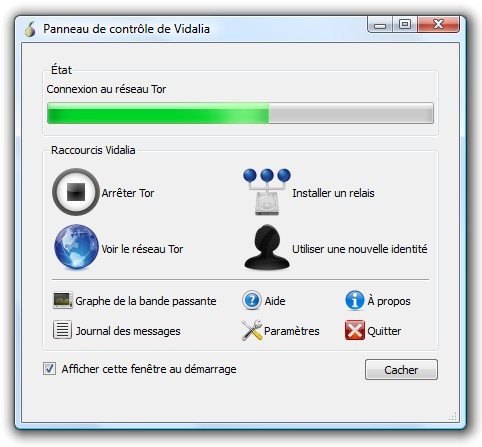Minimize the Vidalia control panel window
Screen dimensions: 482x447
click(x=380, y=25)
